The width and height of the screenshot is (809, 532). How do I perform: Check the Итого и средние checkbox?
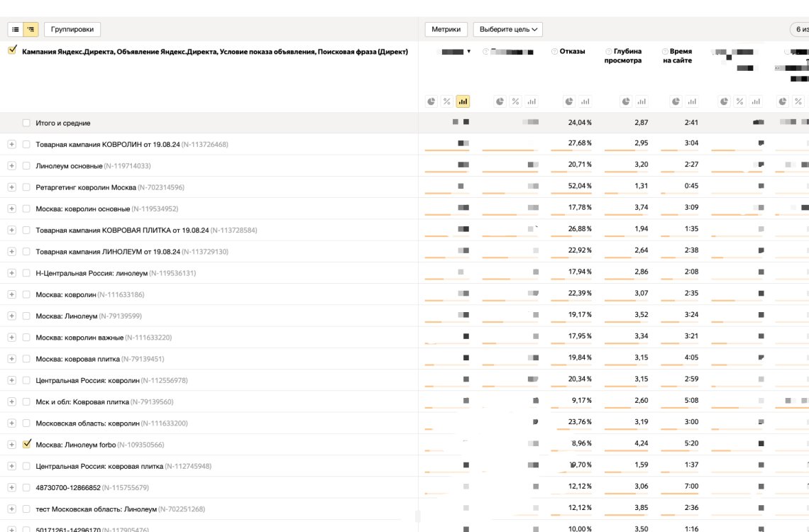tap(26, 123)
